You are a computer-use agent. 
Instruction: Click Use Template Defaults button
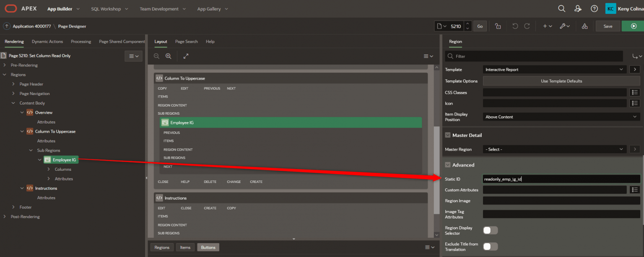coord(561,81)
